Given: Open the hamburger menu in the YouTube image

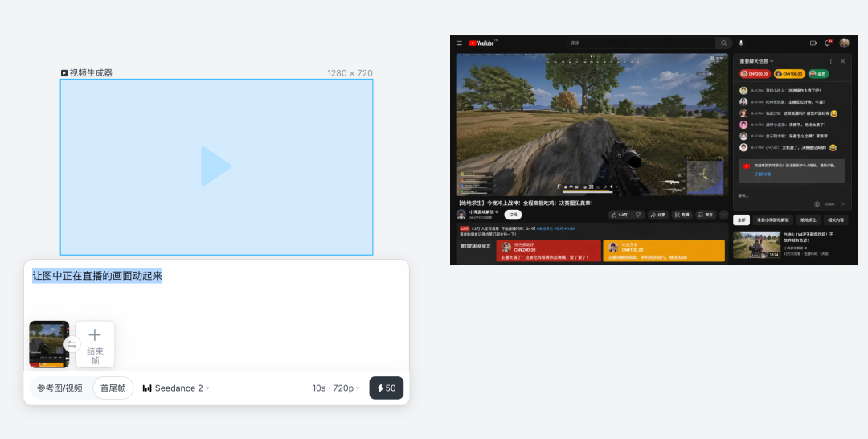Looking at the screenshot, I should 460,43.
